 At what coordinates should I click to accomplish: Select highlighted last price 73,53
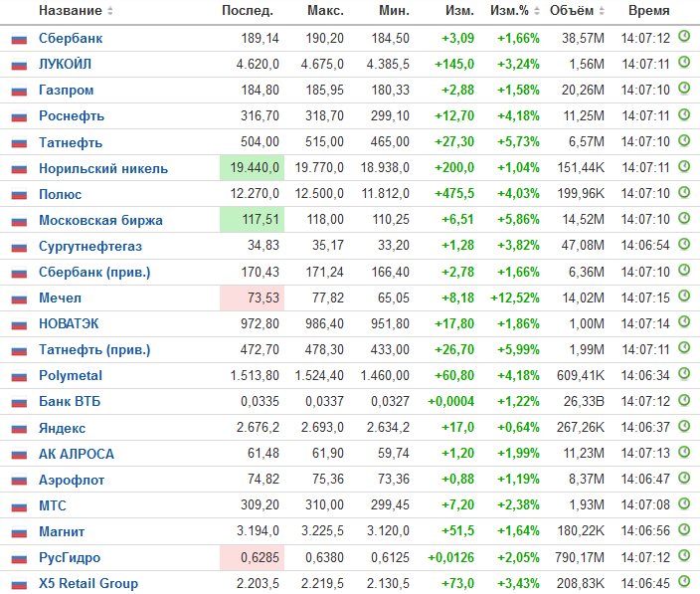point(253,297)
